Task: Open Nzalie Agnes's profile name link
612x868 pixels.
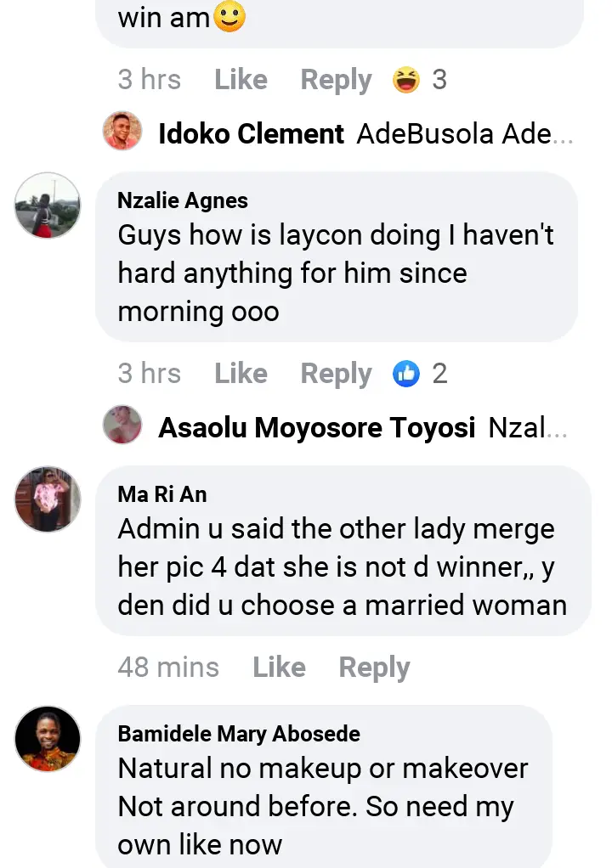Action: (183, 201)
